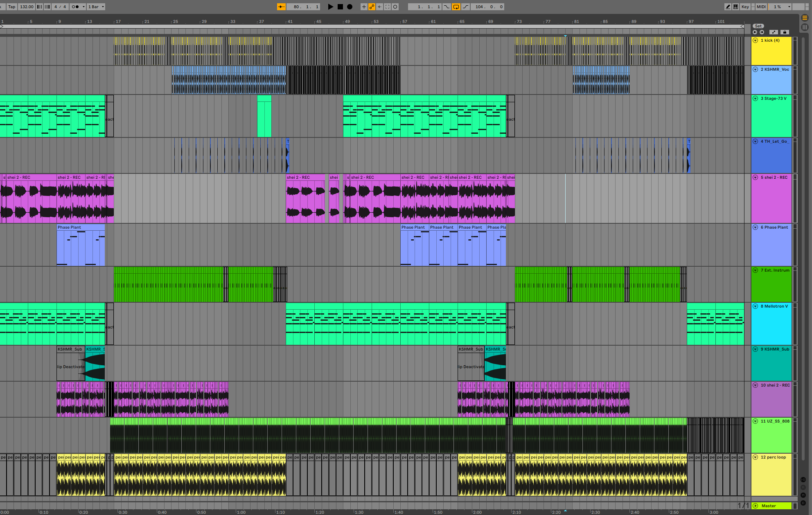Unfold the Master track
Viewport: 812px width, 515px height.
click(756, 506)
